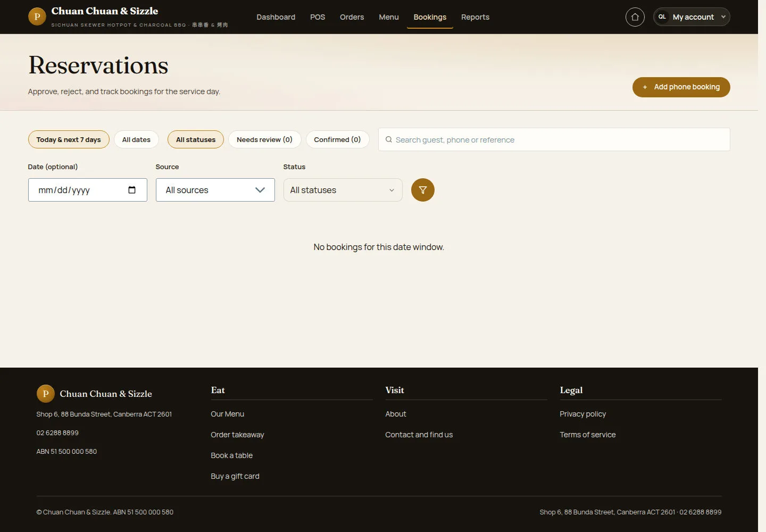Go to Contact and find us

click(x=419, y=435)
